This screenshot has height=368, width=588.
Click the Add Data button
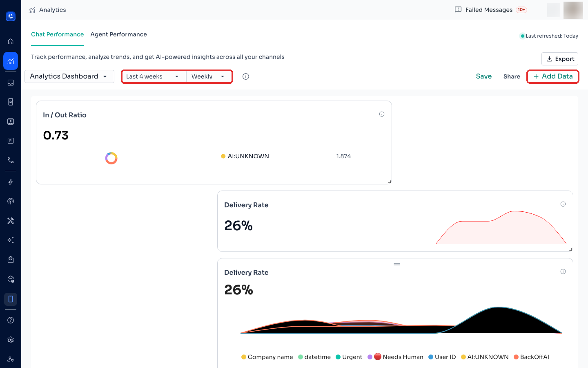553,76
